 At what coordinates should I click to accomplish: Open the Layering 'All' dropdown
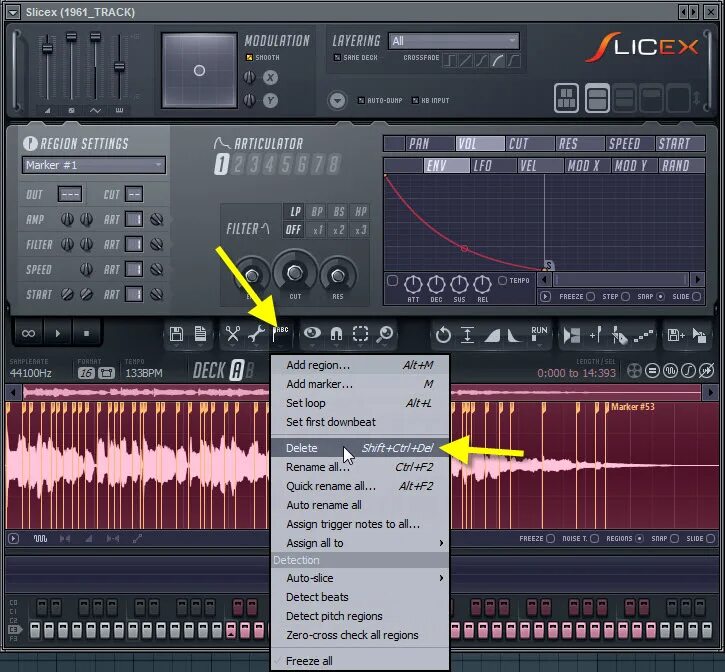click(454, 41)
